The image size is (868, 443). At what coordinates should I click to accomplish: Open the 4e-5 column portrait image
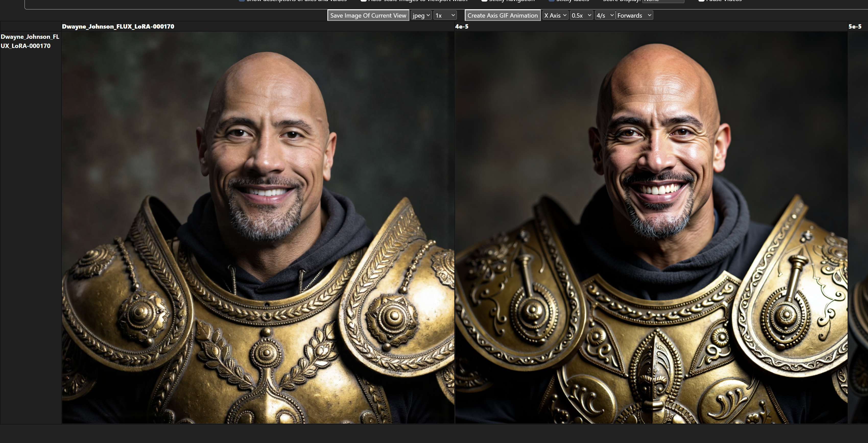point(651,228)
